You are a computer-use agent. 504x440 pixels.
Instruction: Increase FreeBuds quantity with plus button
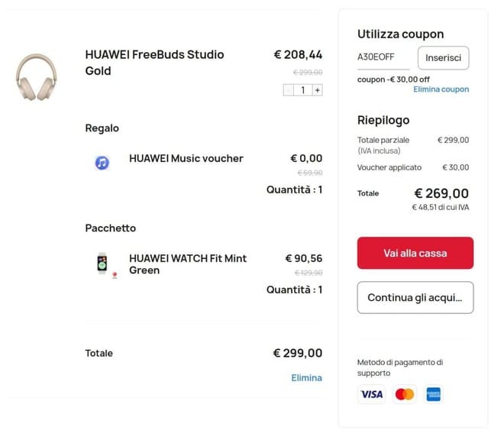[x=318, y=90]
